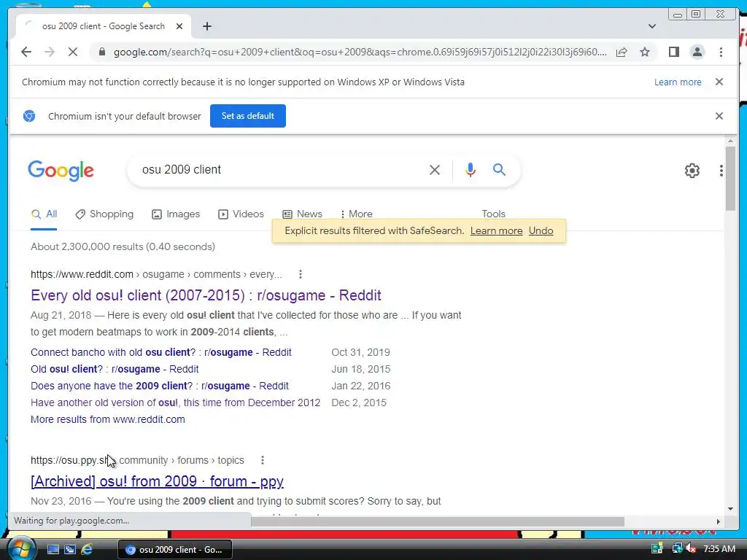The width and height of the screenshot is (747, 560).
Task: Dismiss the default browser infobar
Action: pos(719,116)
